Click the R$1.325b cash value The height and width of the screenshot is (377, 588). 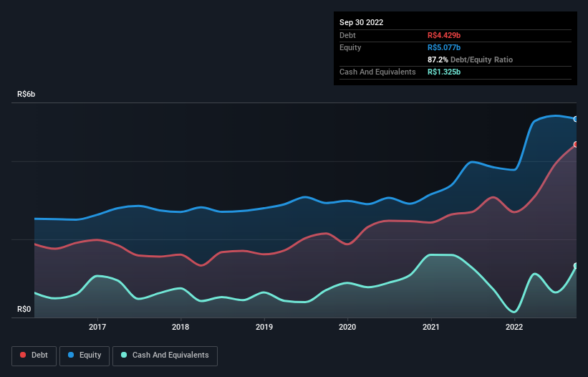pyautogui.click(x=444, y=72)
